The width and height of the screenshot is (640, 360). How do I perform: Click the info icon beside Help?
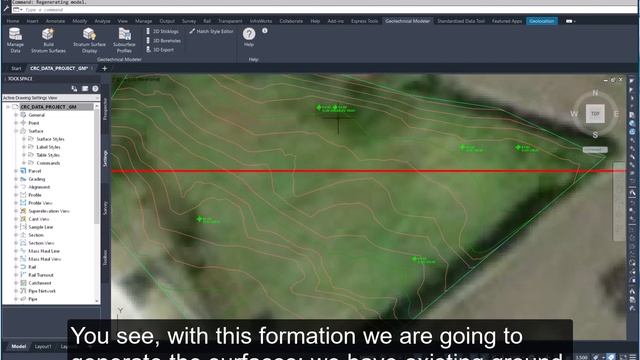point(265,31)
